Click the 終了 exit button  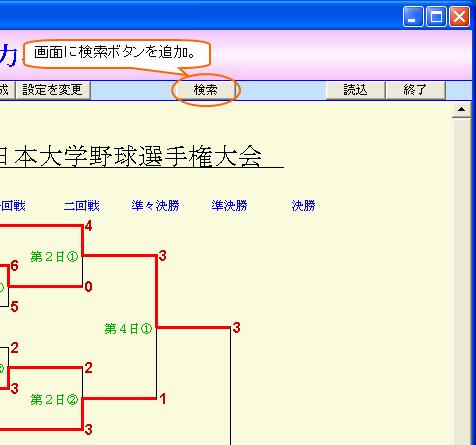tap(415, 90)
